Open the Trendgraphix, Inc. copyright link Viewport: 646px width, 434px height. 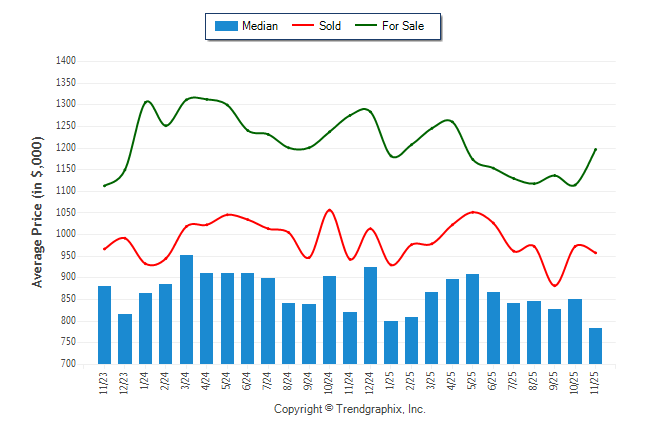(350, 410)
